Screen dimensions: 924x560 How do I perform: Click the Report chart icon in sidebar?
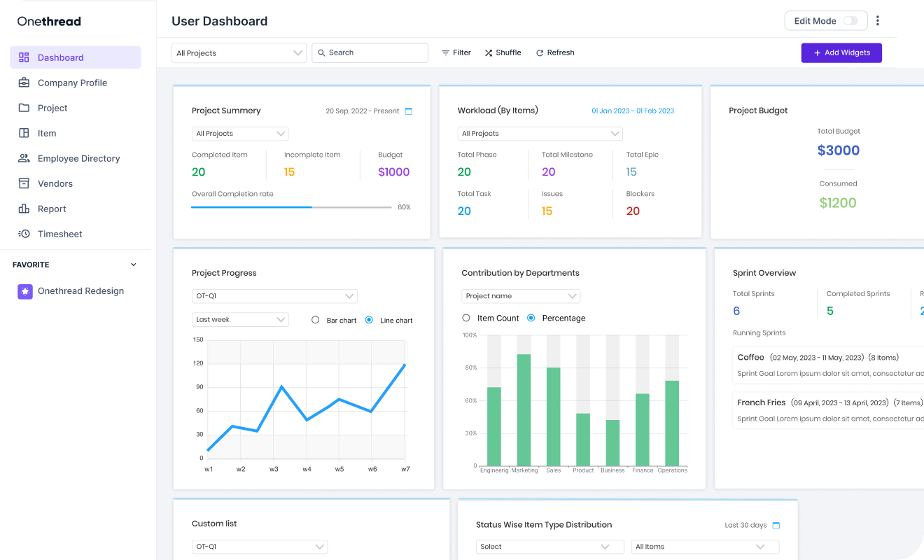pyautogui.click(x=24, y=209)
